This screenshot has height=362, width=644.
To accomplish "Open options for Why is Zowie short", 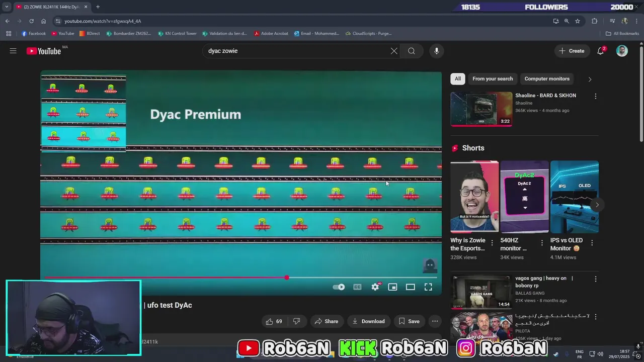I will (492, 243).
